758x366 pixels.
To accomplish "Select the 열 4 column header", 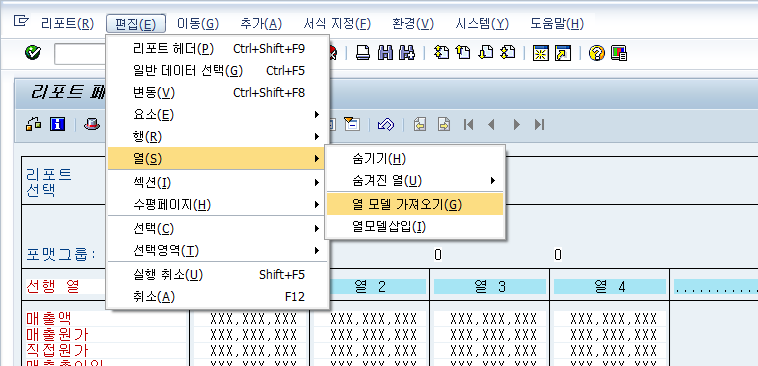I will (610, 287).
